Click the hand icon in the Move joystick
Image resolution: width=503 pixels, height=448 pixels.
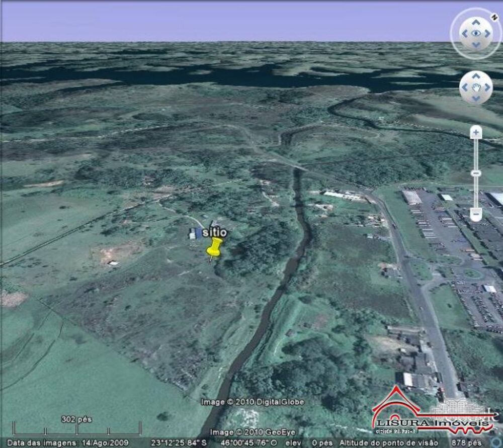[x=475, y=86]
